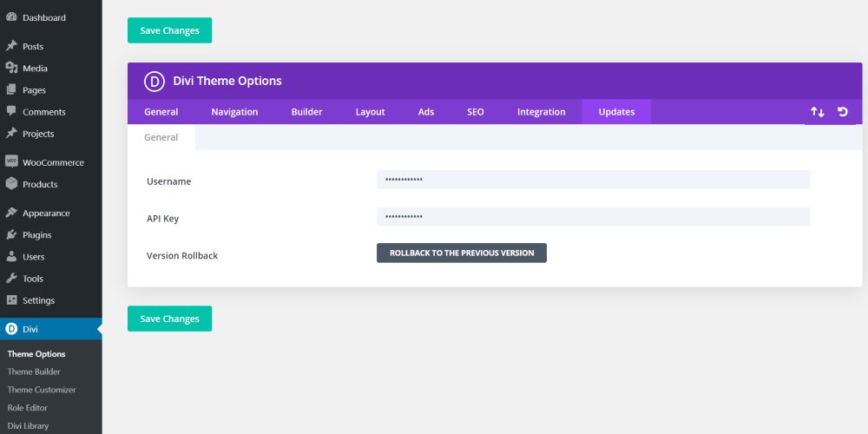Click the Divi logo in purple header
Image resolution: width=868 pixels, height=434 pixels.
155,81
